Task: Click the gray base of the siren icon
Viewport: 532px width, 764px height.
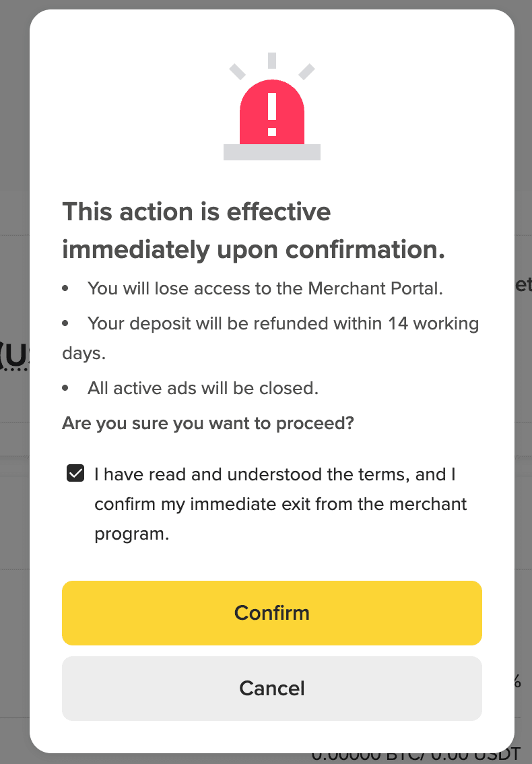Action: tap(272, 152)
